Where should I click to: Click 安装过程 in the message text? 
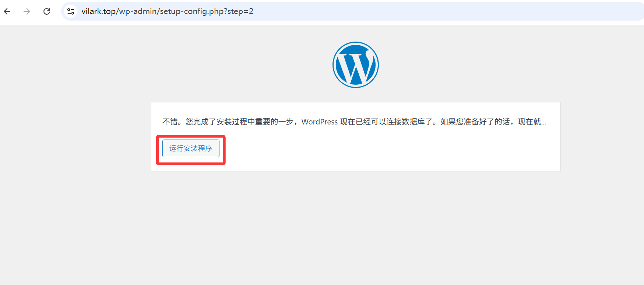pyautogui.click(x=232, y=122)
